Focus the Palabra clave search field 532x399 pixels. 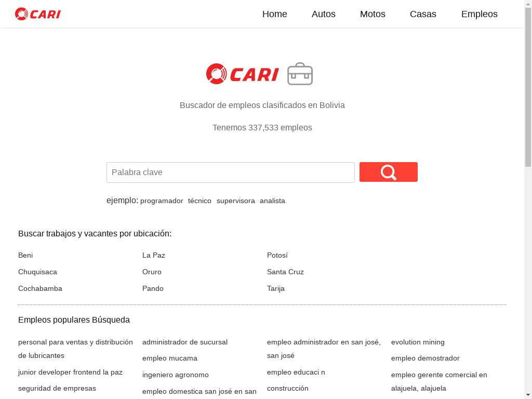coord(230,172)
